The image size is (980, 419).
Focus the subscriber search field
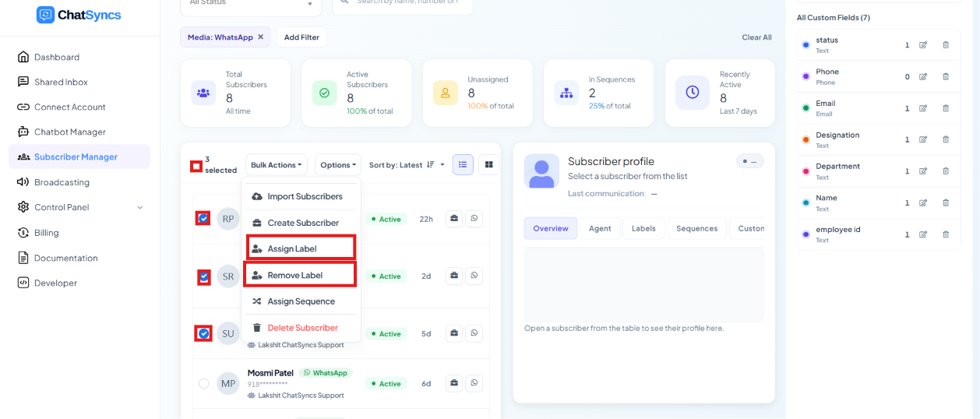click(402, 4)
